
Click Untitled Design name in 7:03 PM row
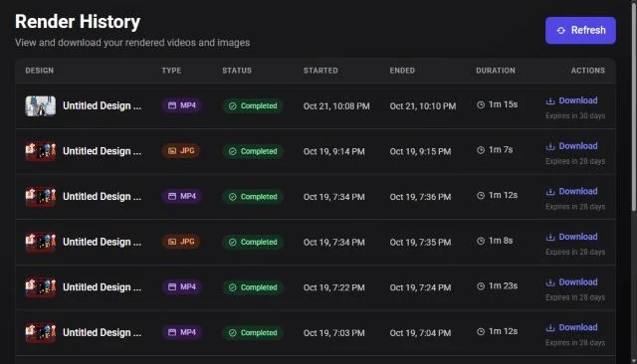point(102,333)
